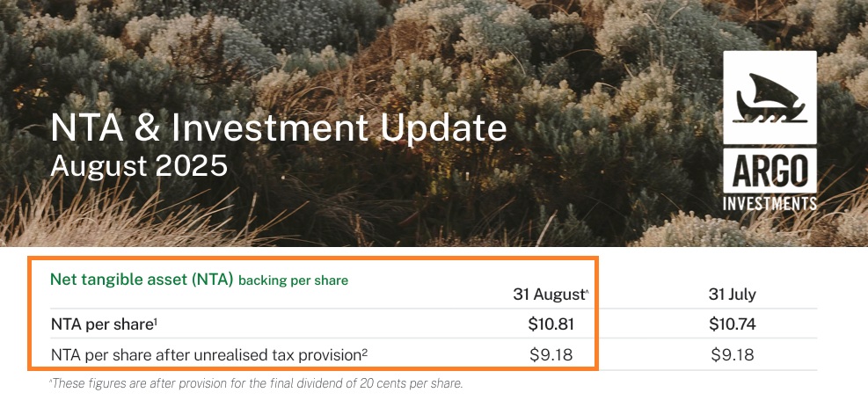Click the unrealised tax provision row label
This screenshot has height=400, width=868.
pos(206,355)
